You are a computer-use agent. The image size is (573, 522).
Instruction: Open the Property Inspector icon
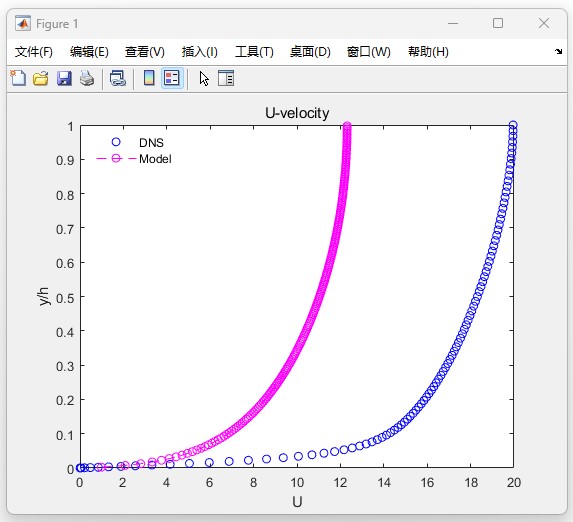click(x=226, y=78)
